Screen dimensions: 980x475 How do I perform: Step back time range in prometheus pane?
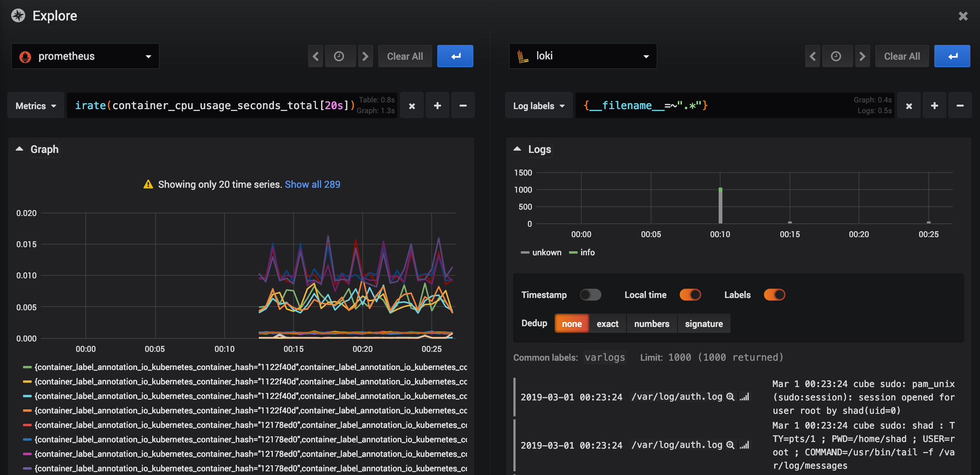tap(316, 56)
